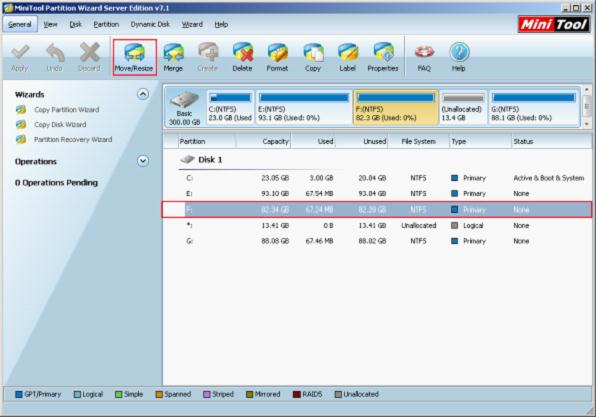Expand the Operations panel section
This screenshot has width=596, height=417.
click(143, 161)
